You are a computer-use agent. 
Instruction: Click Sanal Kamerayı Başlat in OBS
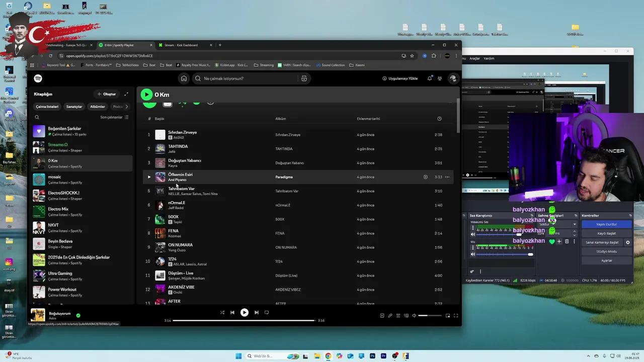[x=602, y=242]
